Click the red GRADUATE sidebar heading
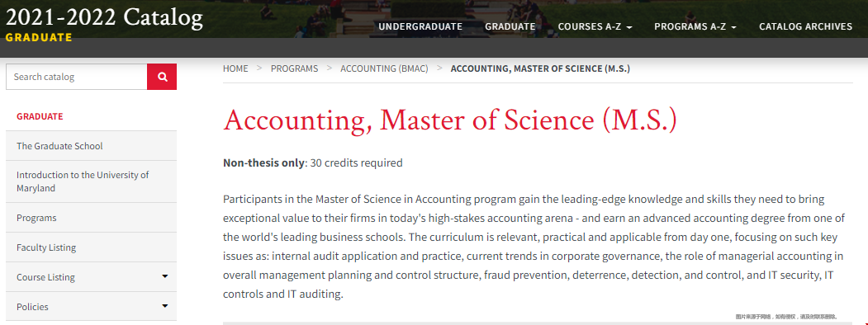 tap(40, 116)
